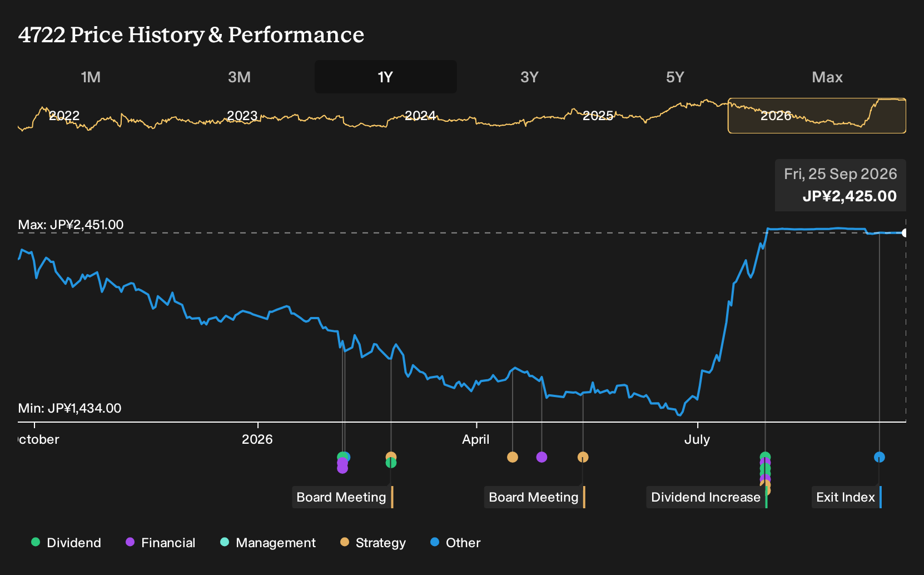The width and height of the screenshot is (924, 575).
Task: Select the orange marker above the first Board Meeting label
Action: pyautogui.click(x=391, y=456)
